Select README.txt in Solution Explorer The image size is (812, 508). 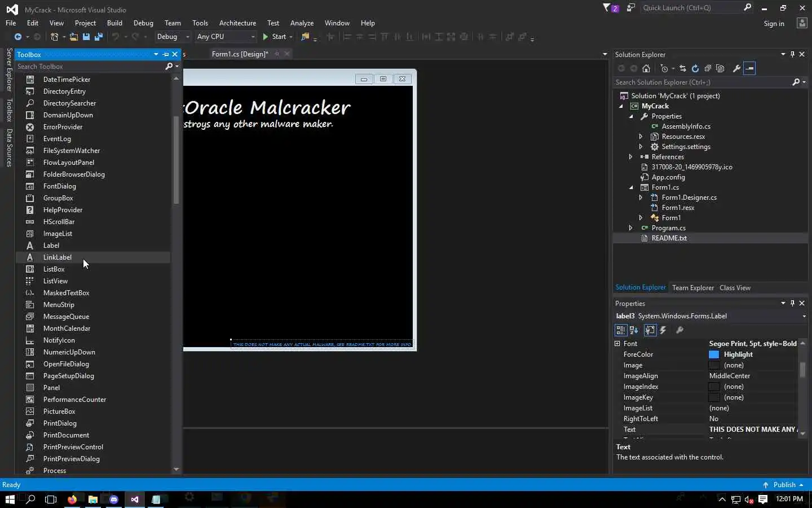(x=669, y=238)
